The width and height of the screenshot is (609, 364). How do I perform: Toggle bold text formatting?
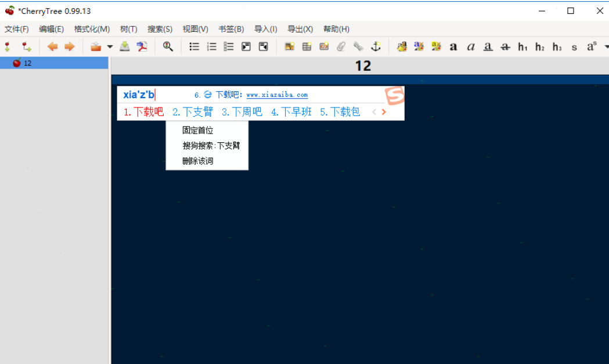pyautogui.click(x=453, y=47)
